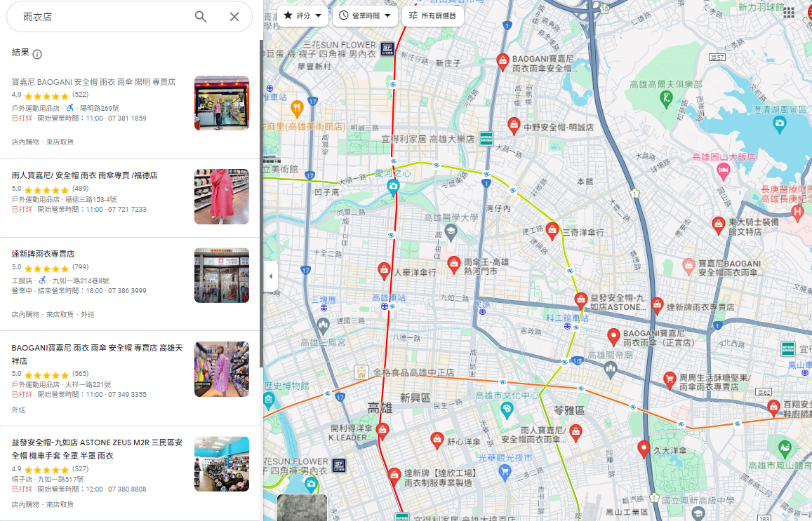Screen dimensions: 812x521
Task: View photo thumbnail of 益發安全帽-九如店
Action: (222, 464)
